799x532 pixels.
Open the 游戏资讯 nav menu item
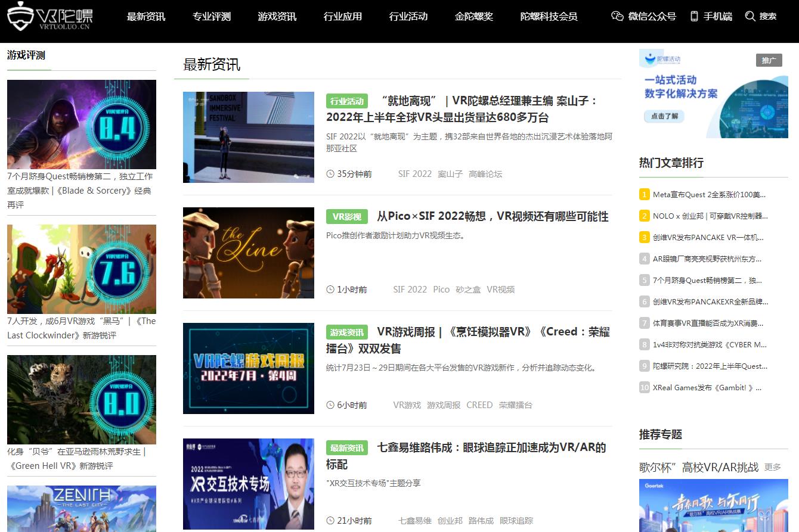pos(277,17)
